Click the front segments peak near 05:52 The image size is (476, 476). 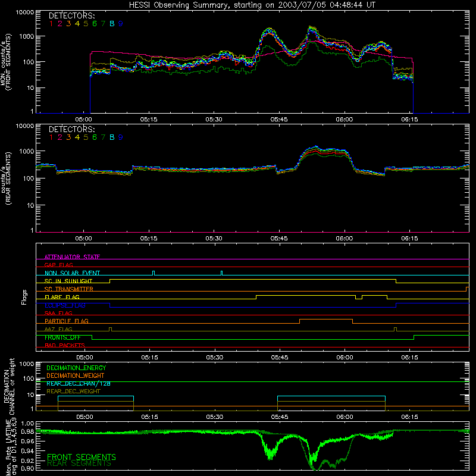(310, 27)
